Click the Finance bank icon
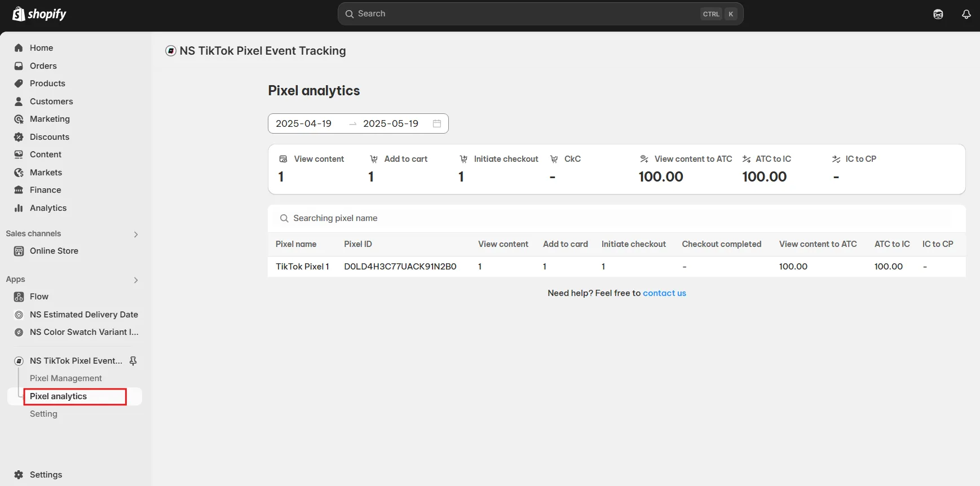Viewport: 980px width, 486px height. (x=19, y=190)
